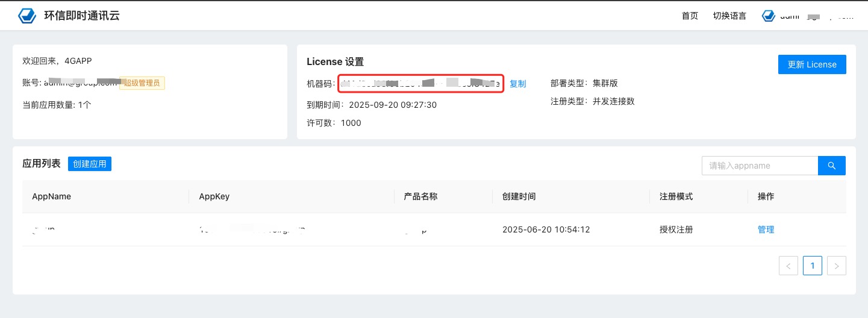This screenshot has height=318, width=868.
Task: Click the 环信即时通讯云 title text
Action: pyautogui.click(x=82, y=16)
